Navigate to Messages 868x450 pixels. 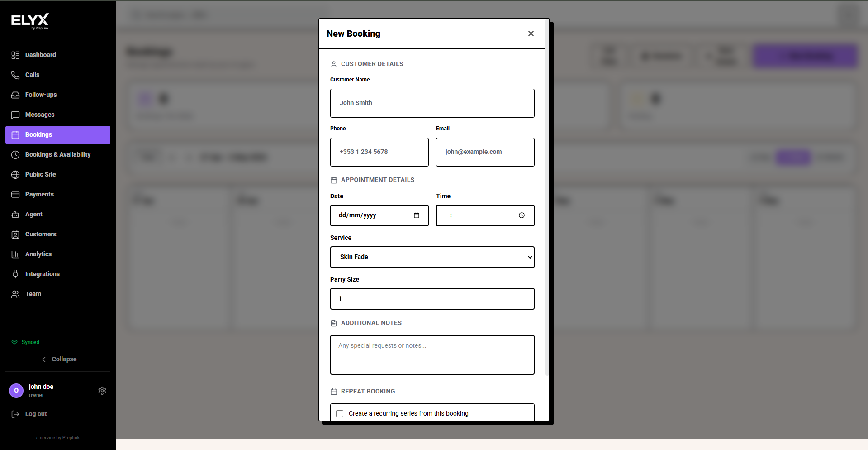click(x=58, y=115)
